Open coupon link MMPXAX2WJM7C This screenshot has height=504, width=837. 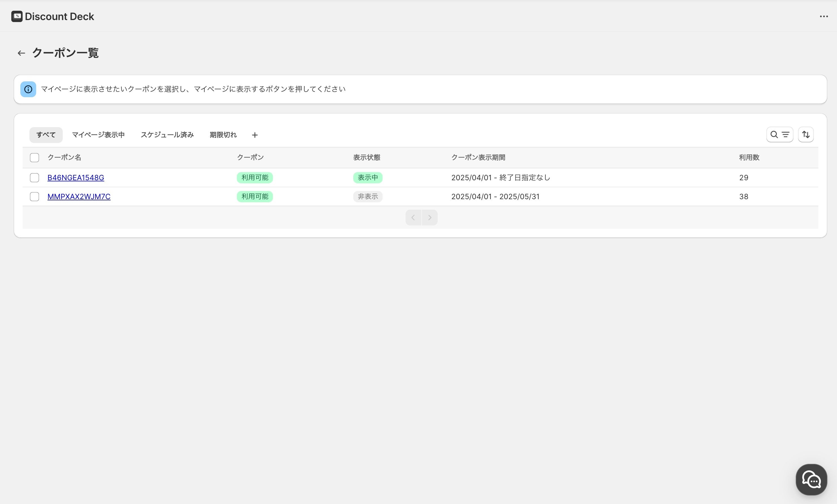click(79, 197)
